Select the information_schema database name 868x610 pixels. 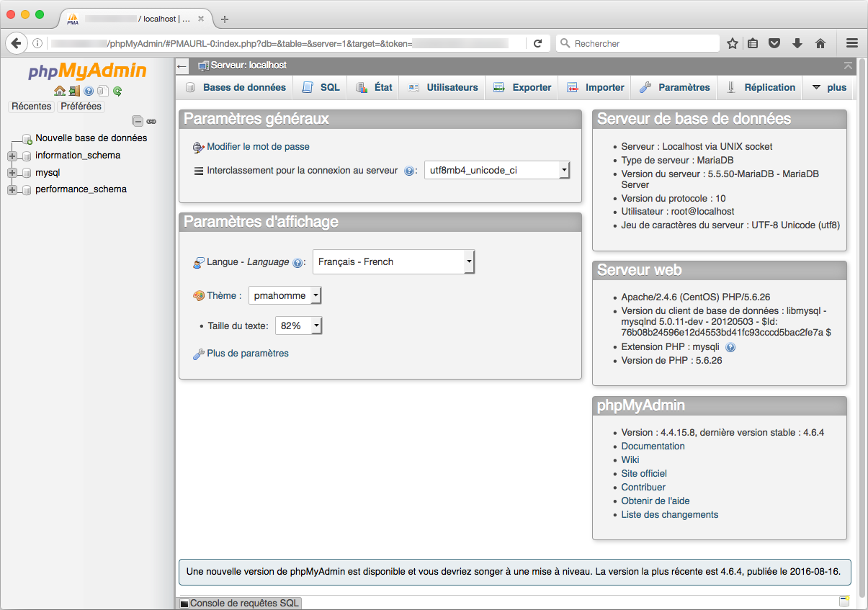click(x=78, y=155)
